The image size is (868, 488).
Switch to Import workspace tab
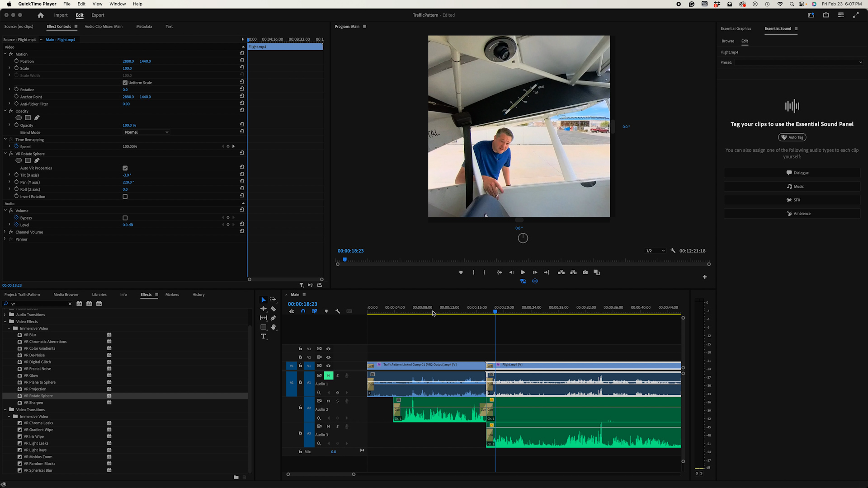click(x=61, y=15)
